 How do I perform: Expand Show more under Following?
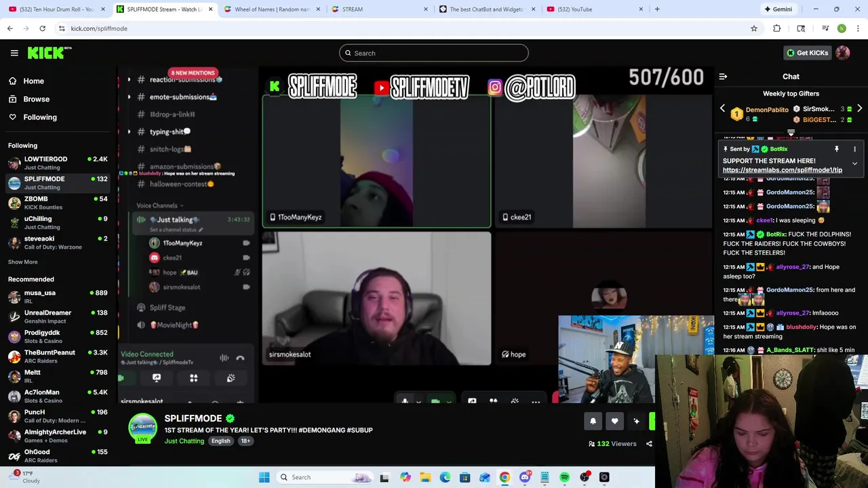pos(23,262)
